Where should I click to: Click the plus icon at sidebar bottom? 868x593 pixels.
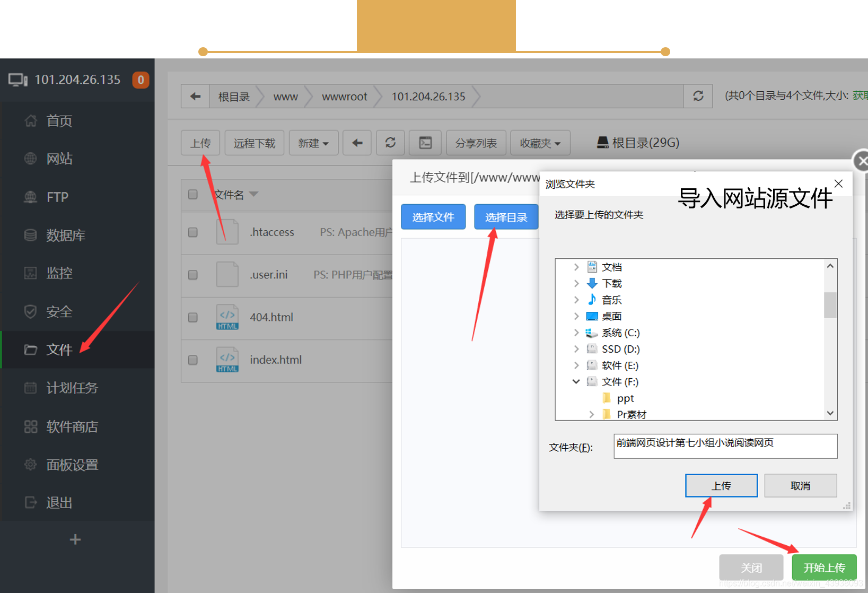coord(75,539)
